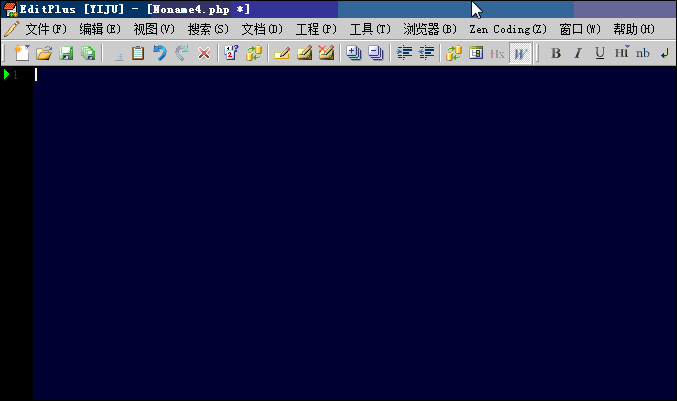Open the Zen Coding(Z) menu
Viewport: 677px width, 401px height.
click(x=508, y=29)
